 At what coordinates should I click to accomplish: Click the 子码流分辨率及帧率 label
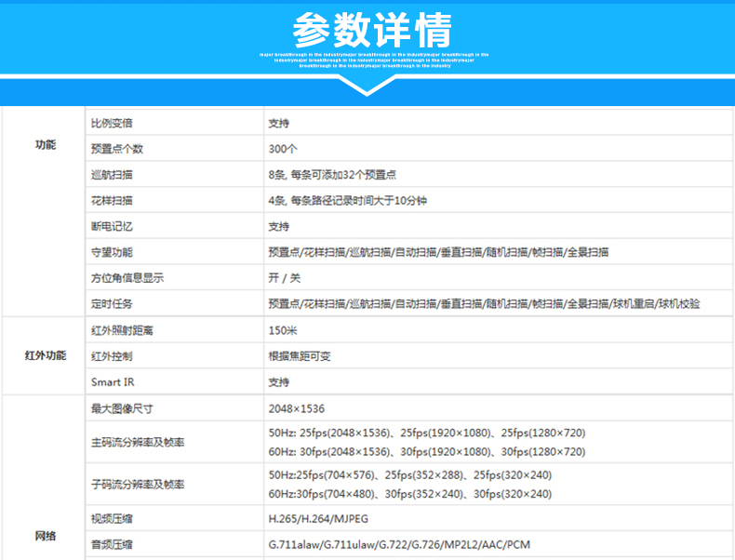tap(138, 485)
